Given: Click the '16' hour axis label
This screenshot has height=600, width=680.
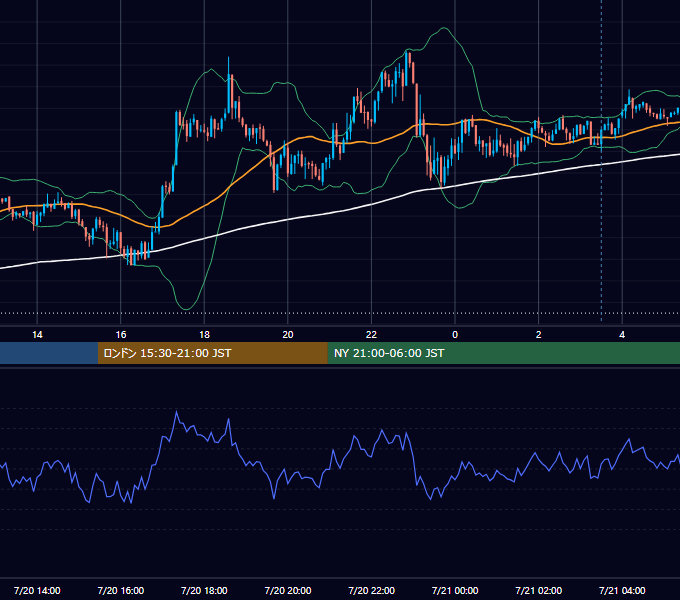Looking at the screenshot, I should click(121, 335).
